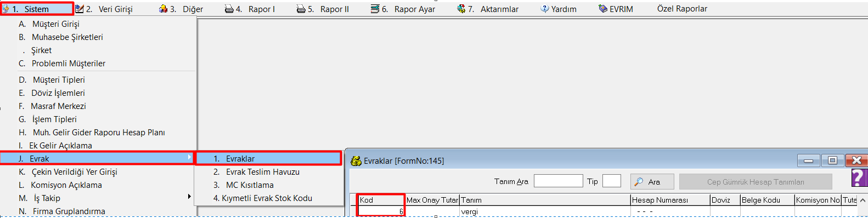
Task: Open the 1. Sistem menu
Action: (x=37, y=9)
